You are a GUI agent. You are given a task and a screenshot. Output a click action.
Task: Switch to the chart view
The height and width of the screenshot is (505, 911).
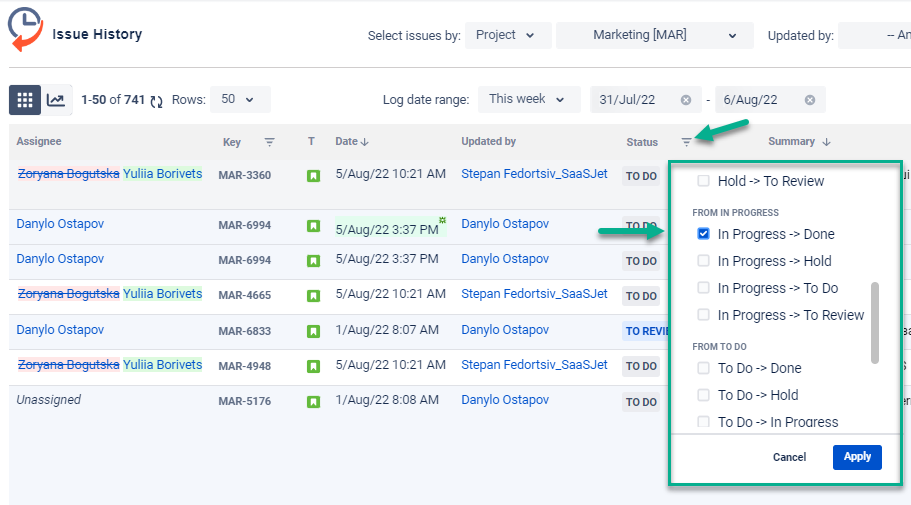click(x=56, y=100)
